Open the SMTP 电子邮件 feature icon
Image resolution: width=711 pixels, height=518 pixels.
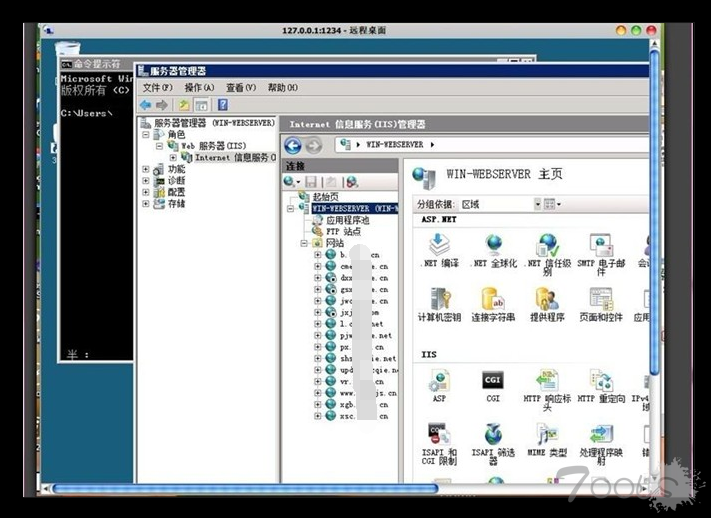coord(601,254)
